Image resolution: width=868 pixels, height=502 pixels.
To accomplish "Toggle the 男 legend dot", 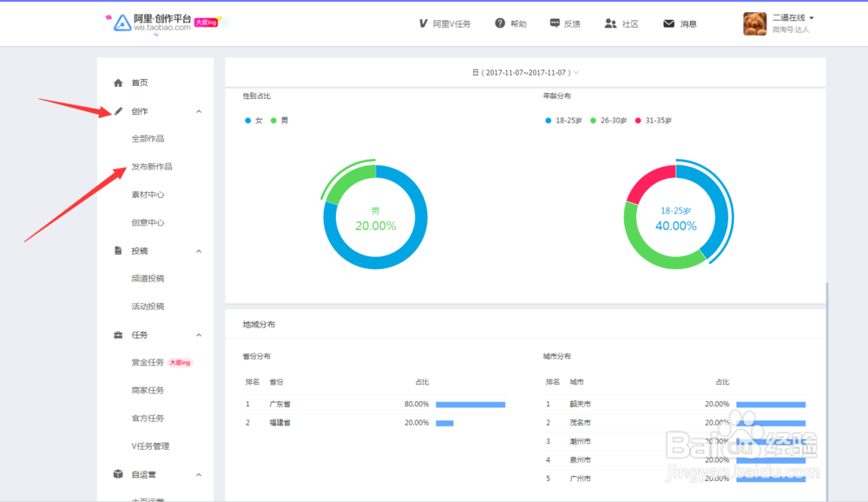I will [x=273, y=120].
